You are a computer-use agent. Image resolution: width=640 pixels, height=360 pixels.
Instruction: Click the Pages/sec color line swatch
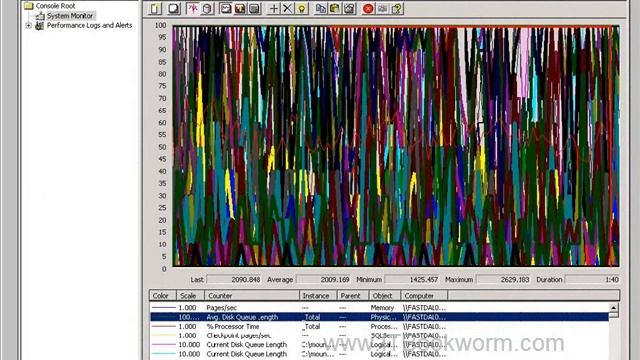pos(163,308)
